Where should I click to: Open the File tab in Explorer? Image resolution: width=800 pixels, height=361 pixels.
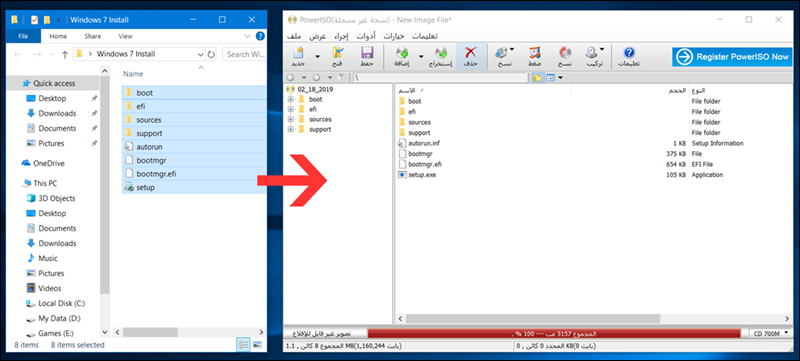23,36
